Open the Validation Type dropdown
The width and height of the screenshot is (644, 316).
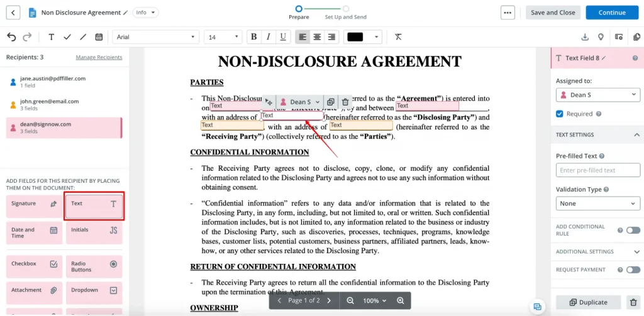pos(597,204)
